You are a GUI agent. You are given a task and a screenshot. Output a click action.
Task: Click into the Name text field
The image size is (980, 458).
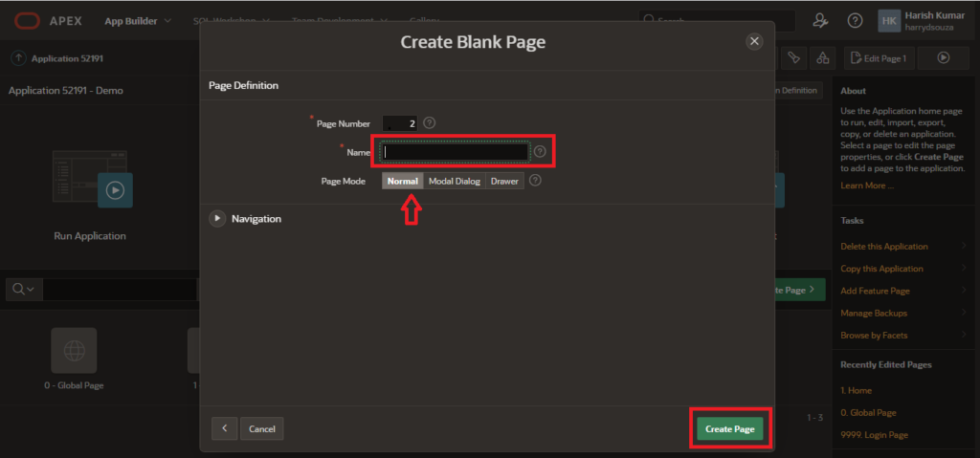click(x=455, y=152)
